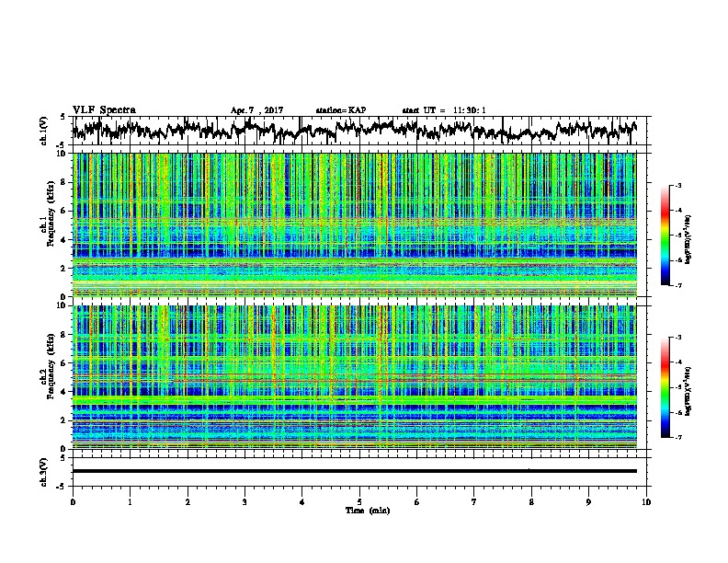Click time axis tick label "9"
The height and width of the screenshot is (563, 728).
pos(588,502)
